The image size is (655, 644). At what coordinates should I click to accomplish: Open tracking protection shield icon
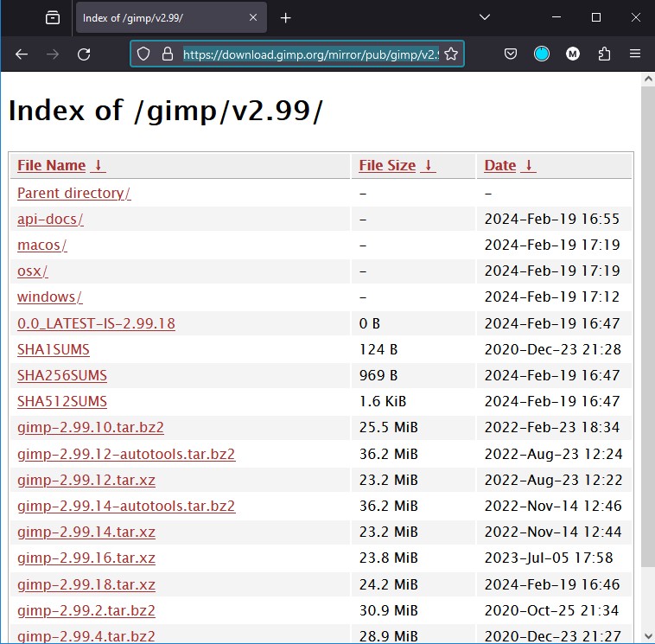(143, 54)
